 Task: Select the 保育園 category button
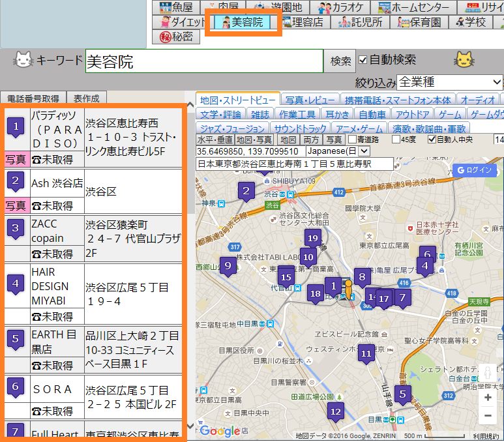[x=419, y=22]
